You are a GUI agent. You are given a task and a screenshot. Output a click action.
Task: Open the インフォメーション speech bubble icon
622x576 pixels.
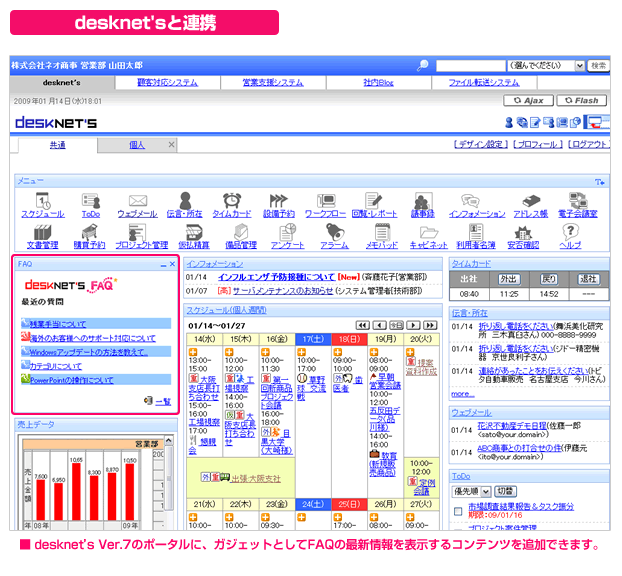470,201
